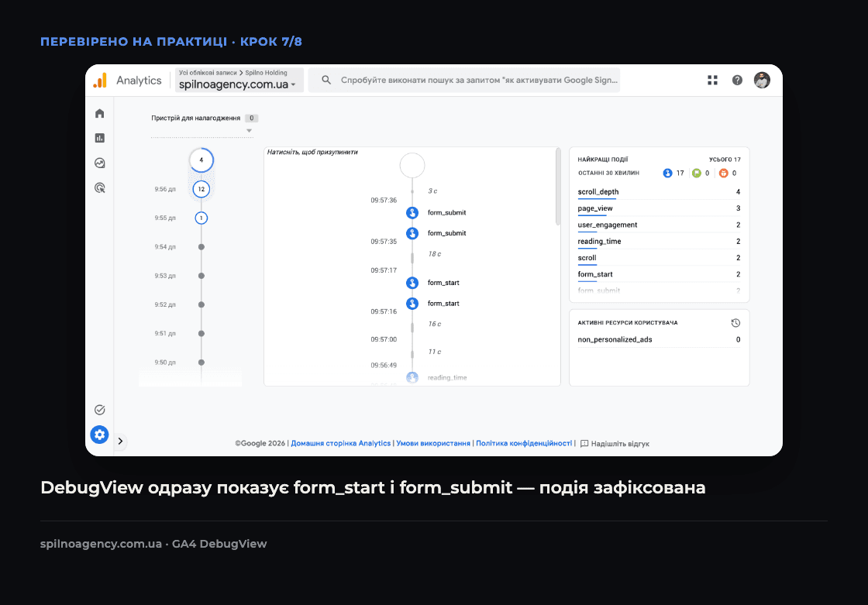The image size is (868, 605).
Task: Open page_view in top events list
Action: click(x=659, y=208)
